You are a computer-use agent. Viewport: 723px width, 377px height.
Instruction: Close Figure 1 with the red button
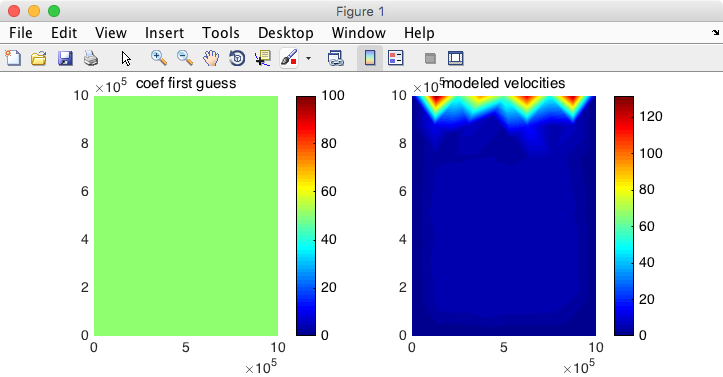click(14, 11)
